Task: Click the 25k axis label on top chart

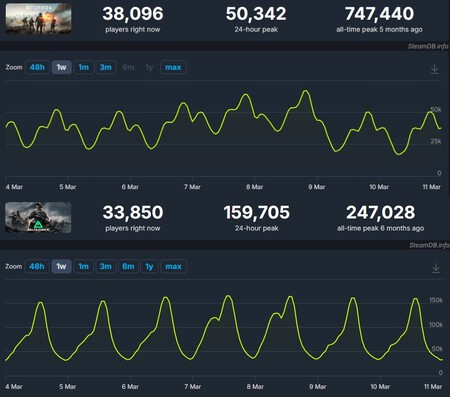Action: [436, 141]
